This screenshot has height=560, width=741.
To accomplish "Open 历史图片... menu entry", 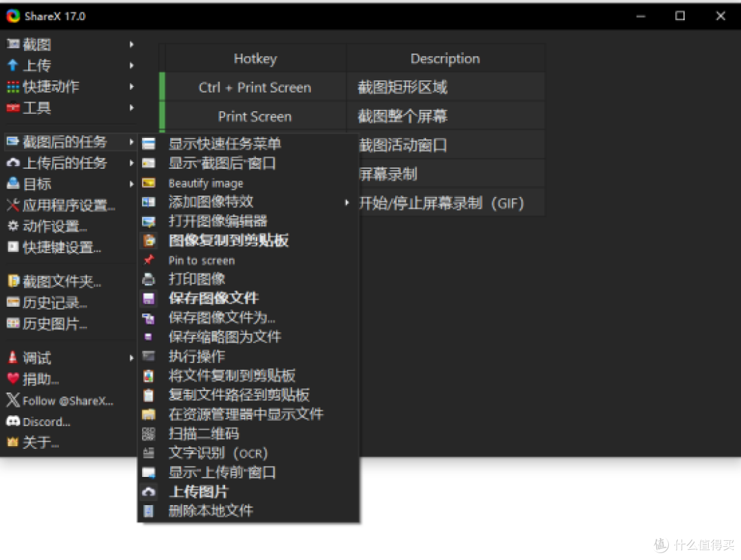I will click(x=70, y=324).
